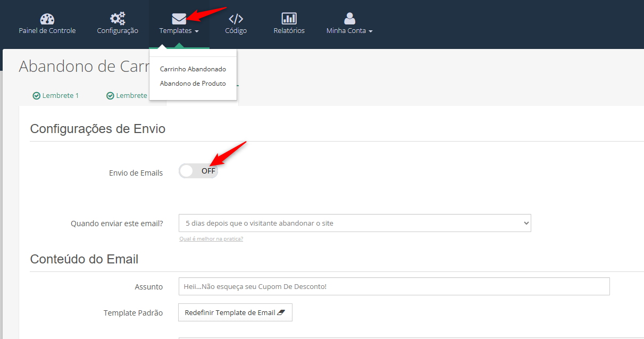The width and height of the screenshot is (644, 339).
Task: Follow the 'Qual é melhor na pratica?' link
Action: tap(211, 239)
